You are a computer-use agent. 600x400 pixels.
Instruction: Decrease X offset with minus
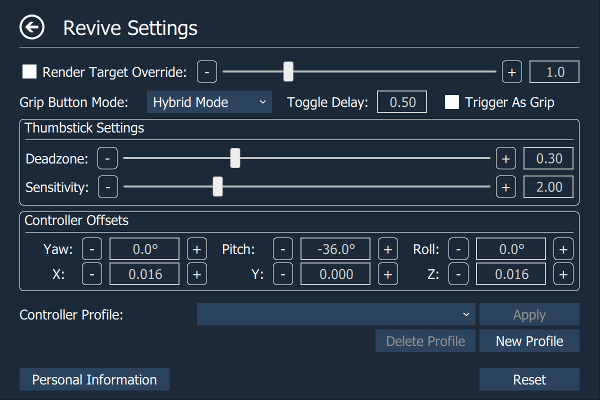point(92,274)
